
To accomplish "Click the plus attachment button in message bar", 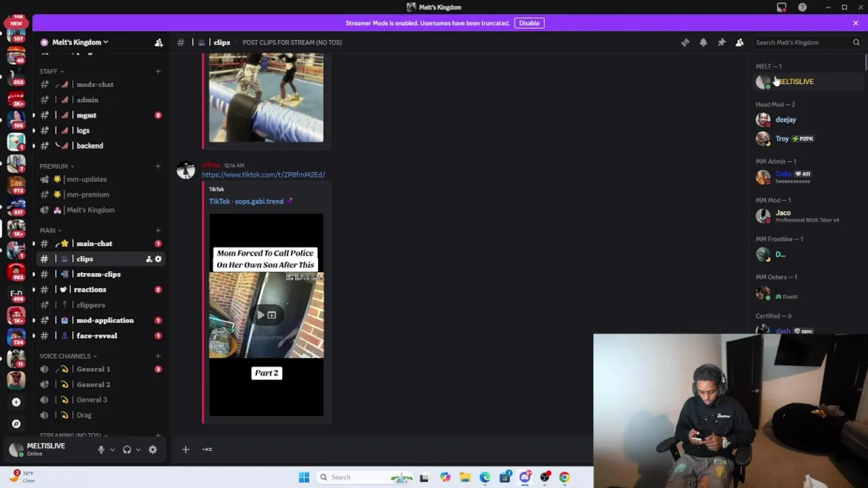I will 185,449.
